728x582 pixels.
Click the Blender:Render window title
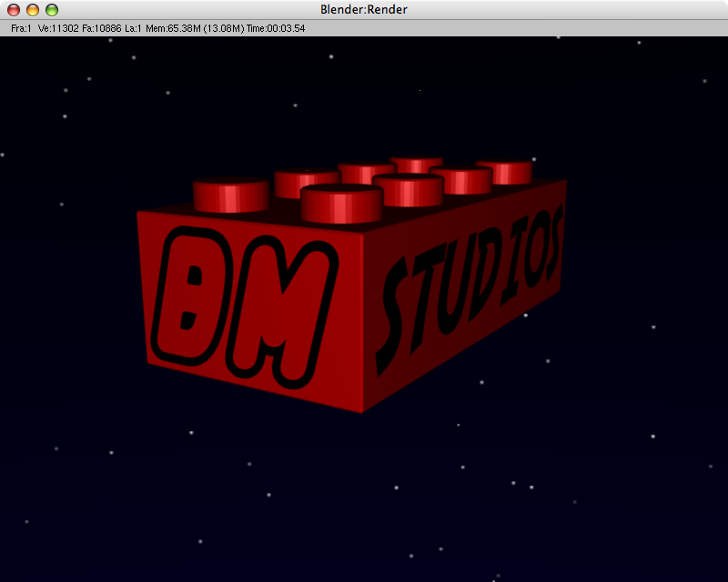363,10
